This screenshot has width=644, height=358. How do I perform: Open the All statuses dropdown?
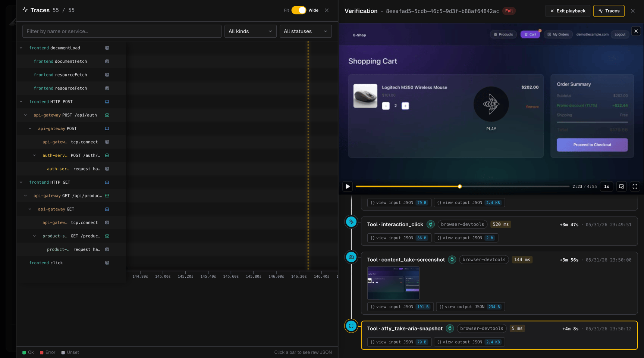tap(305, 31)
